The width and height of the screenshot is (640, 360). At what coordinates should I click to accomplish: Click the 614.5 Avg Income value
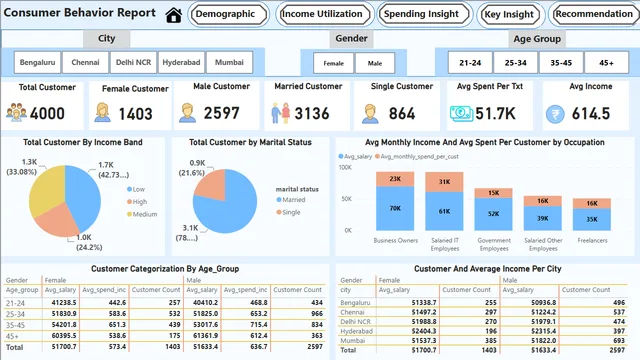coord(591,113)
